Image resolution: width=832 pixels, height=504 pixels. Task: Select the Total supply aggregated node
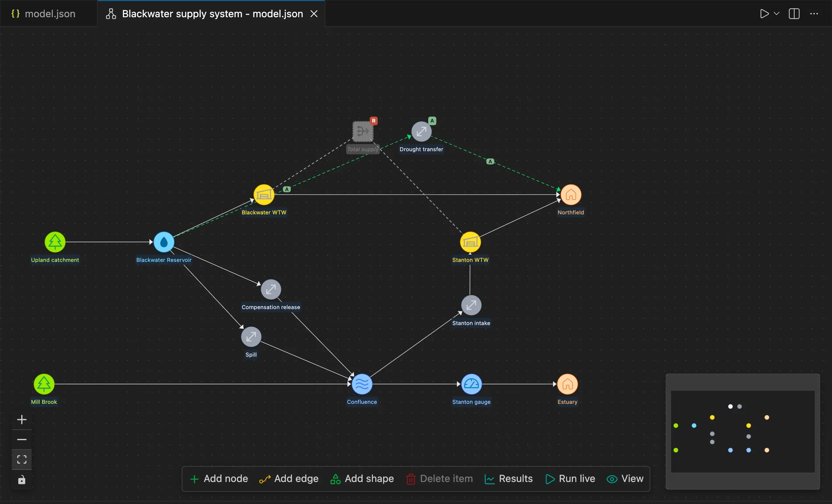[x=363, y=131]
